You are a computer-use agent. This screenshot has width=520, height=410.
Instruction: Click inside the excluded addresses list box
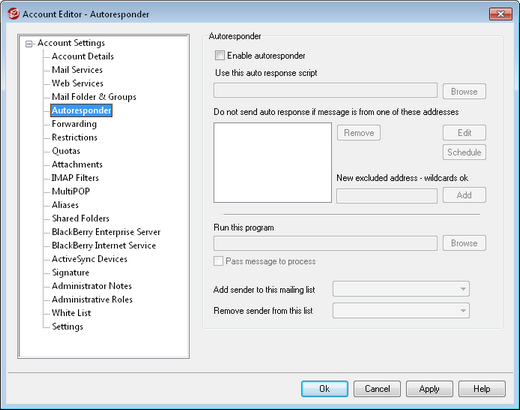point(272,162)
